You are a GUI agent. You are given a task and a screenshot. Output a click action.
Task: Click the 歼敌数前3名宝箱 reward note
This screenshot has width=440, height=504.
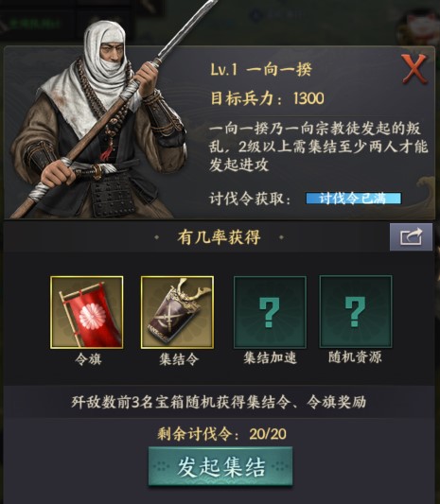[219, 402]
